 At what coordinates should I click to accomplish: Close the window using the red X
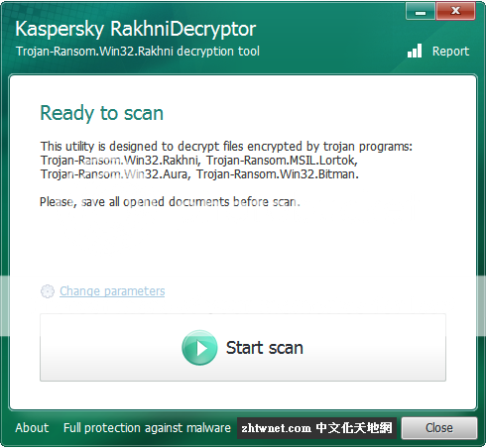455,11
